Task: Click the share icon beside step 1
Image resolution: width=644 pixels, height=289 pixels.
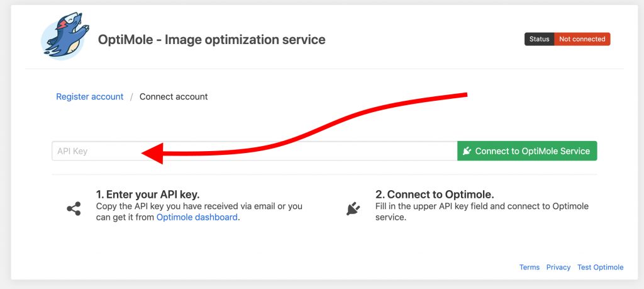Action: 74,209
